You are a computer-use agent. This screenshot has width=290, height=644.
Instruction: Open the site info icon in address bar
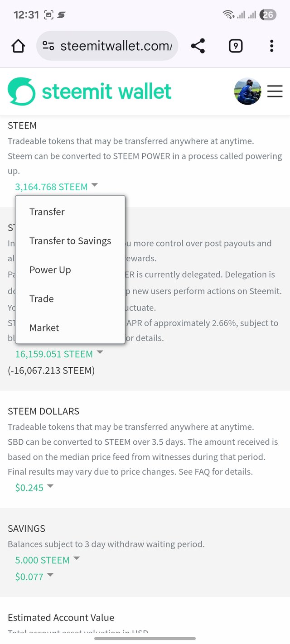[x=48, y=46]
